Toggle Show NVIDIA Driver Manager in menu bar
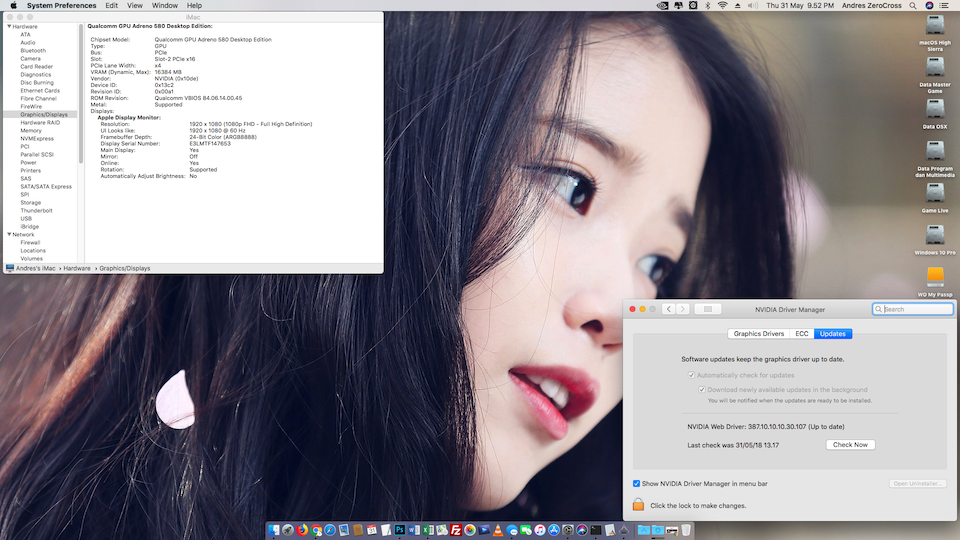 637,484
